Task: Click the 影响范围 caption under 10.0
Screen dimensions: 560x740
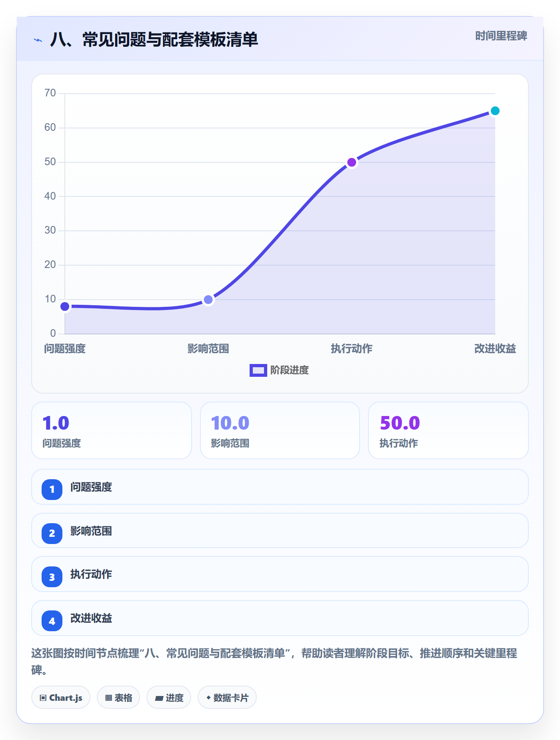Action: 230,443
